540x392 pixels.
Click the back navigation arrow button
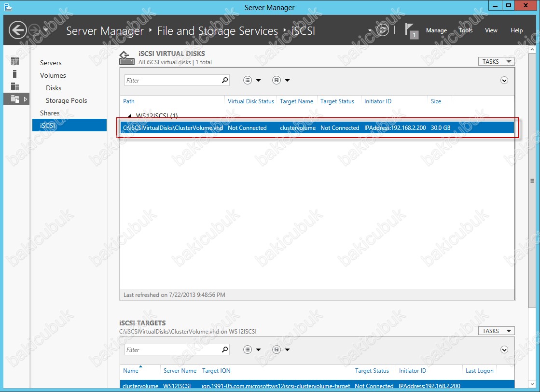[x=18, y=30]
